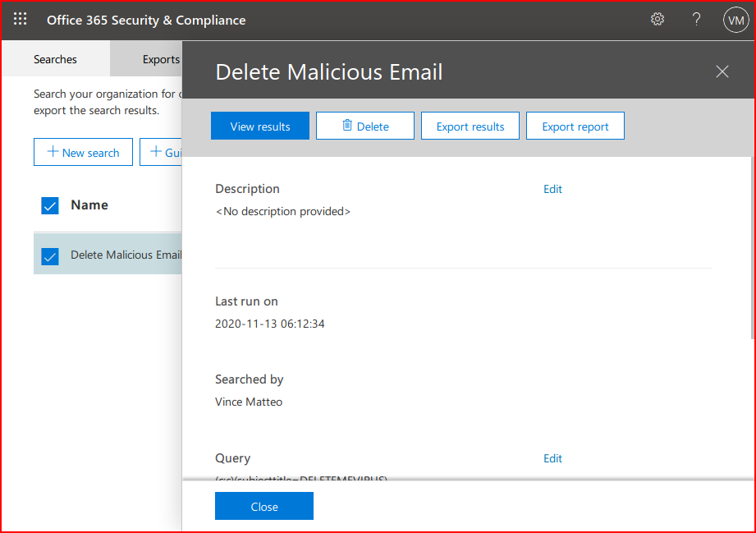Open the VM account avatar

(735, 20)
